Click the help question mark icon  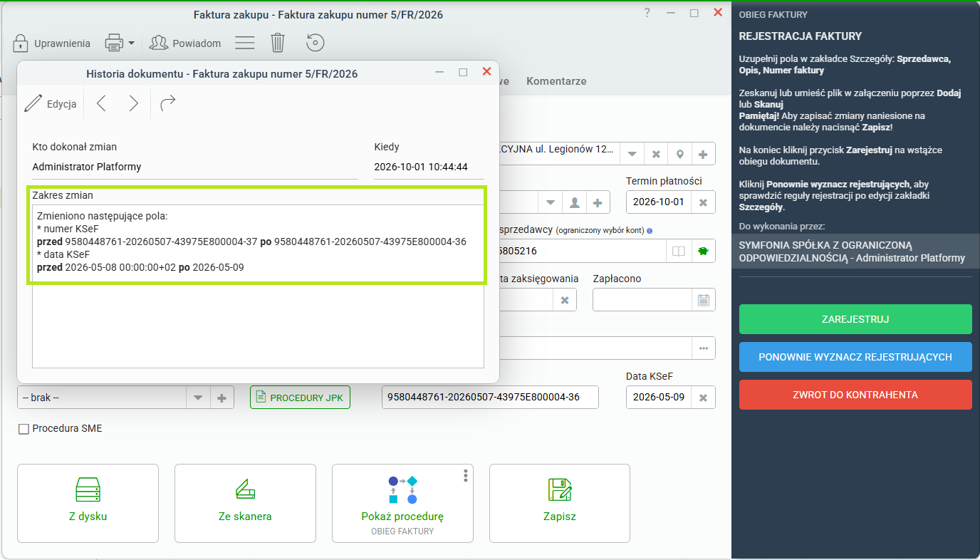click(x=647, y=13)
